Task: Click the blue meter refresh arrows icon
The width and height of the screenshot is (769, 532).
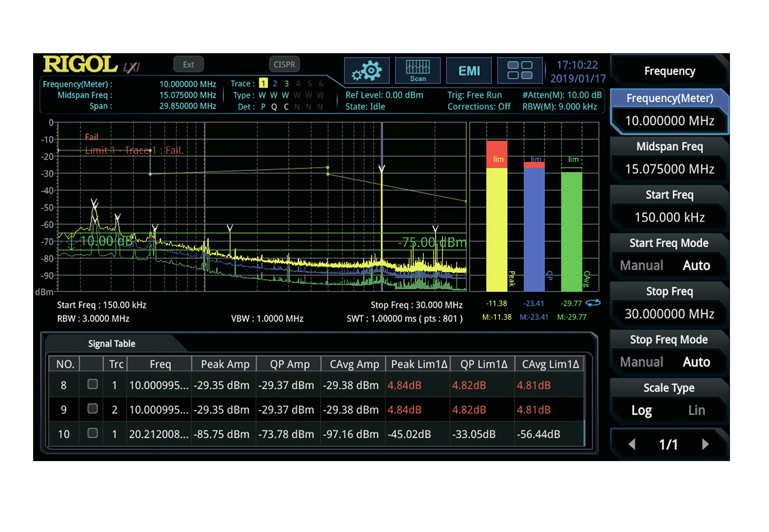Action: pyautogui.click(x=593, y=303)
